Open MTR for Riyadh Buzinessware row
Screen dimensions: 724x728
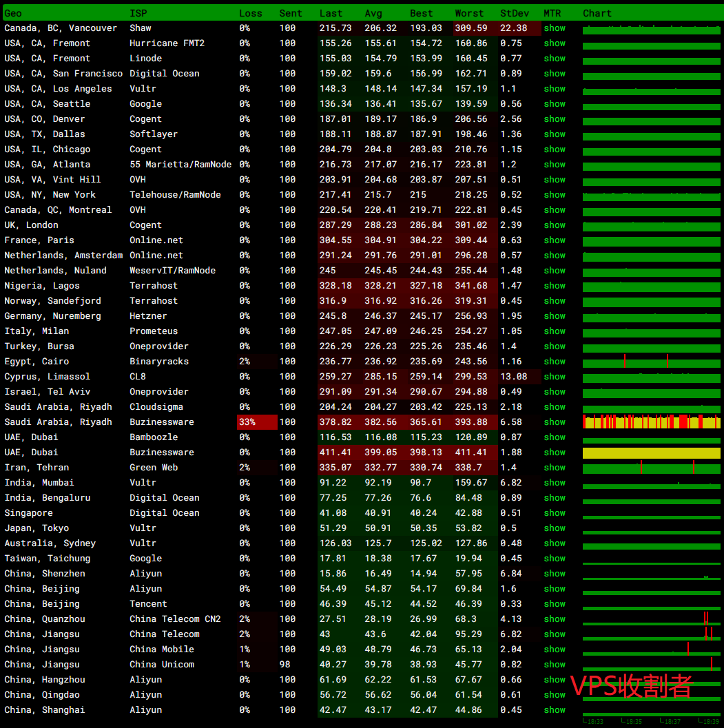tap(555, 422)
